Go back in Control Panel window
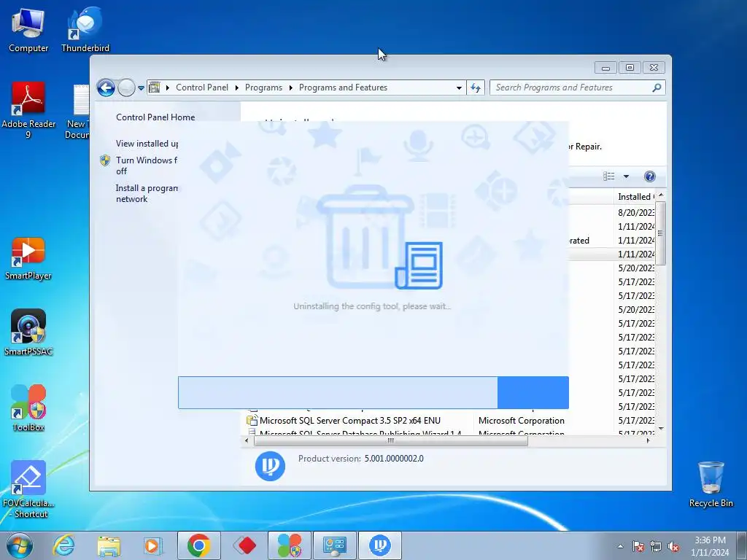The image size is (747, 560). pyautogui.click(x=106, y=87)
